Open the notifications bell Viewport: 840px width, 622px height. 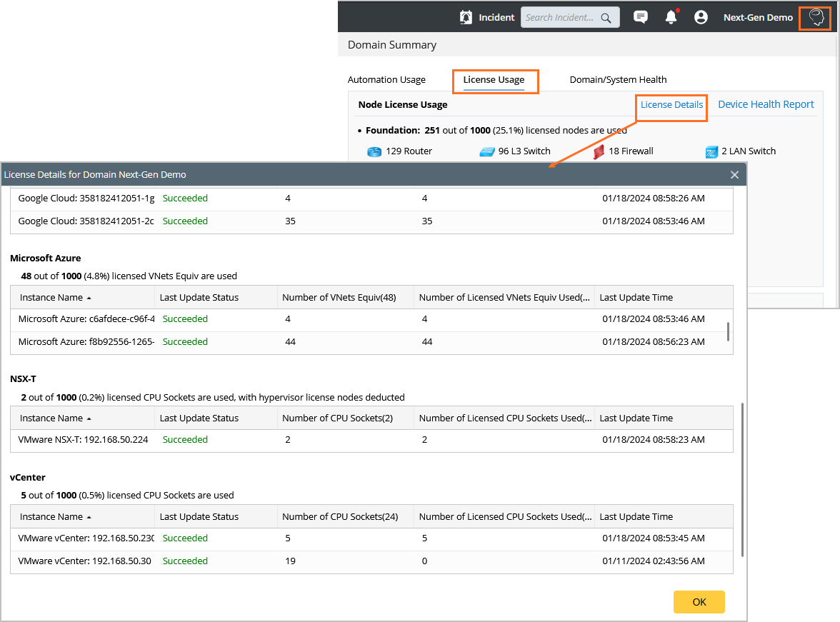pyautogui.click(x=671, y=18)
